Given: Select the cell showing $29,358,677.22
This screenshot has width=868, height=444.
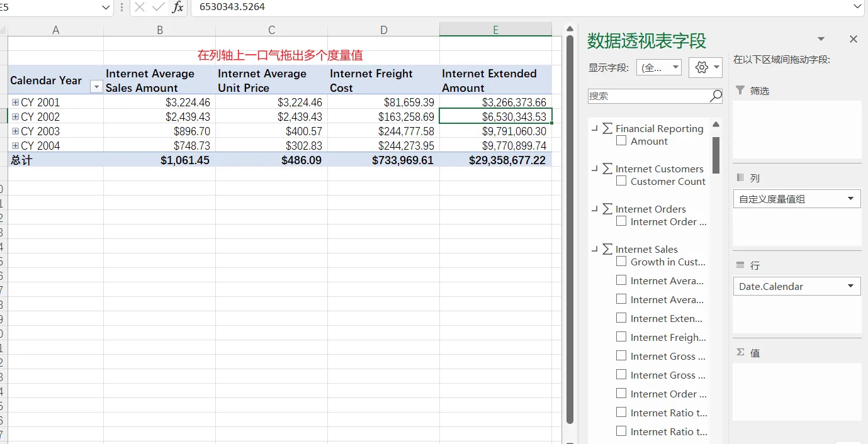Looking at the screenshot, I should [496, 160].
